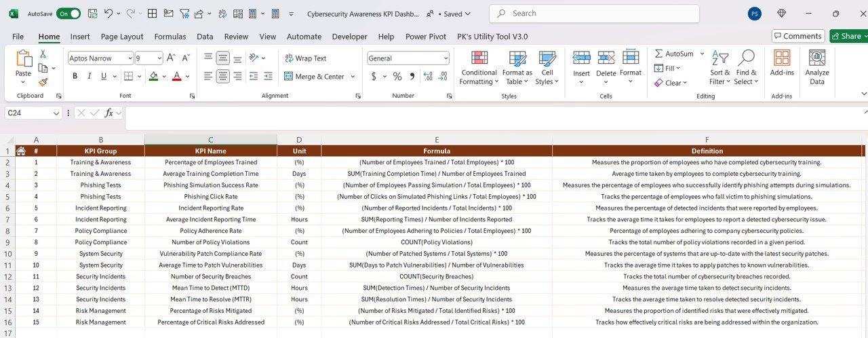The width and height of the screenshot is (868, 338).
Task: Open PK's Utility Tool V3.0 tab
Action: 492,37
